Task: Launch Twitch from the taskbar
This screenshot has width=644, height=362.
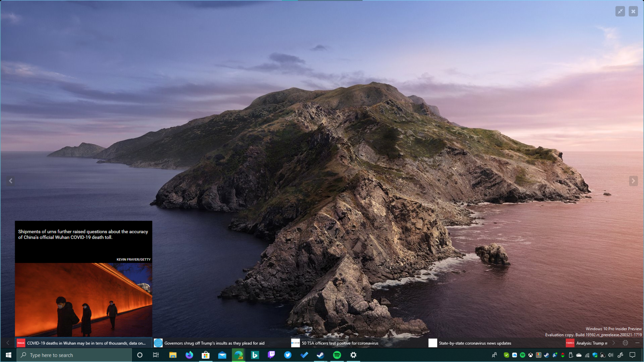Action: click(271, 355)
